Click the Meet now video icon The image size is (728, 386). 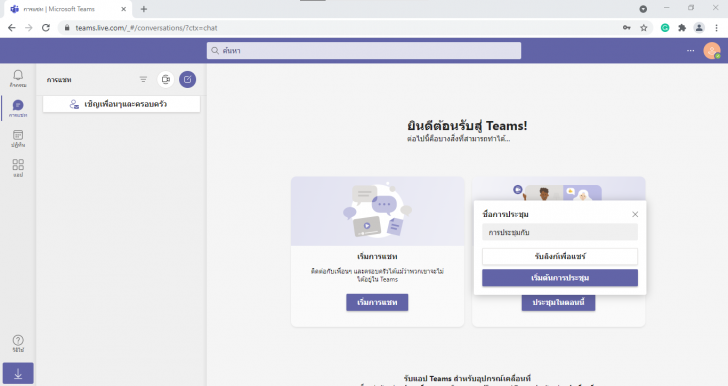[166, 79]
